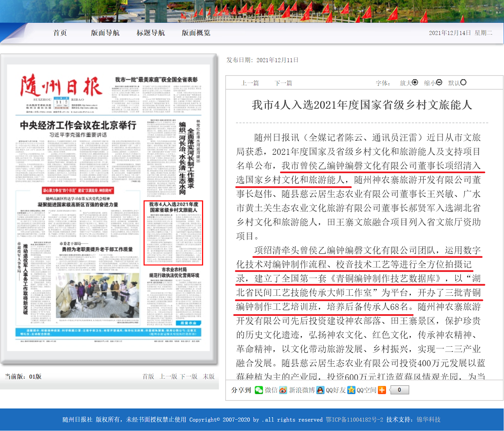This screenshot has height=431, width=504.
Task: Click the QQ好友 share icon
Action: coord(320,390)
